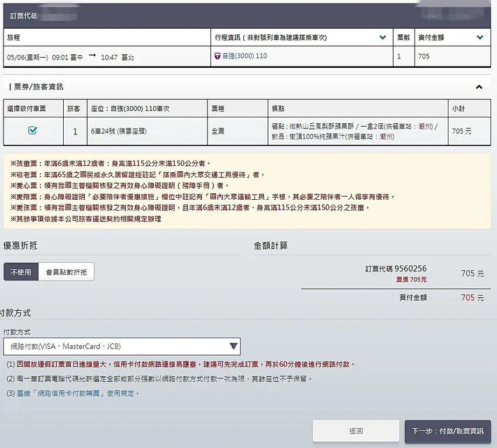Click the down arrow in the 行程資訊 header

(383, 37)
